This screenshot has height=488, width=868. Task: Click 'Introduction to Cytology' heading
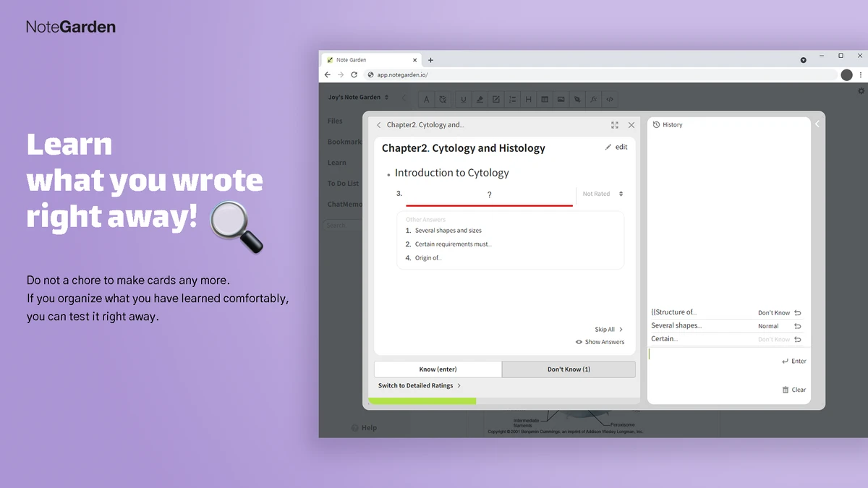pyautogui.click(x=452, y=173)
